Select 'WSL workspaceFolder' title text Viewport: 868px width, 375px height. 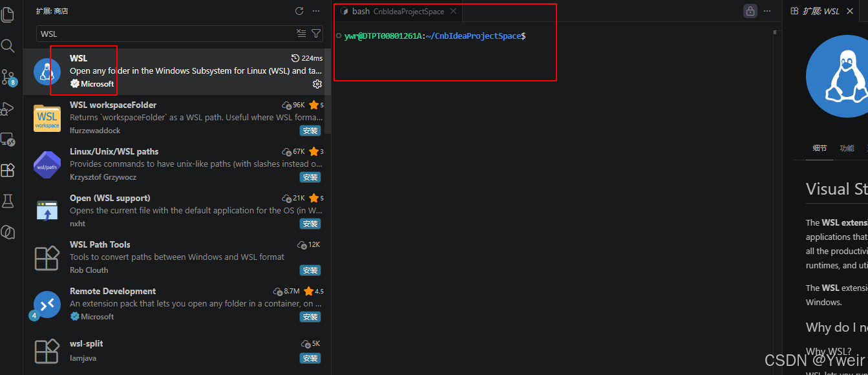click(x=113, y=105)
